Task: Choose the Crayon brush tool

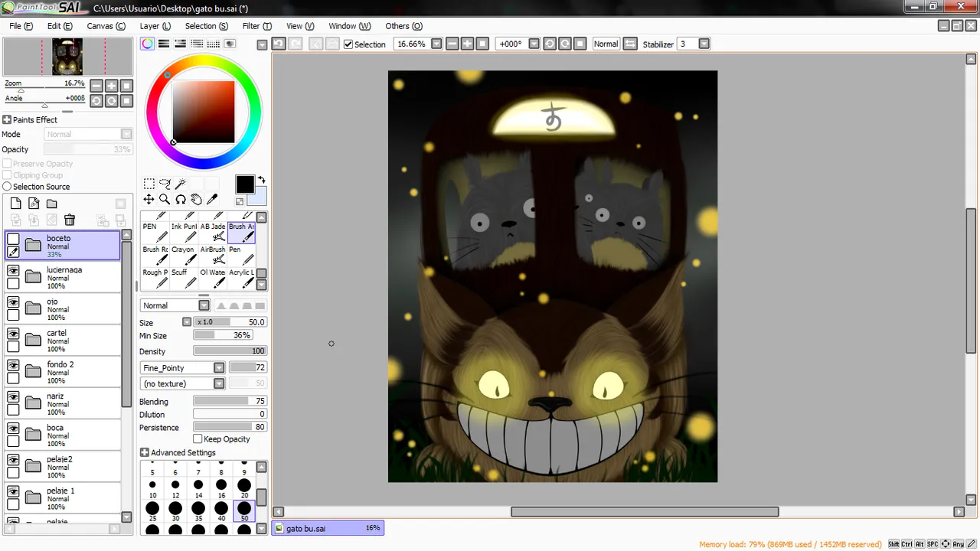Action: [x=183, y=255]
